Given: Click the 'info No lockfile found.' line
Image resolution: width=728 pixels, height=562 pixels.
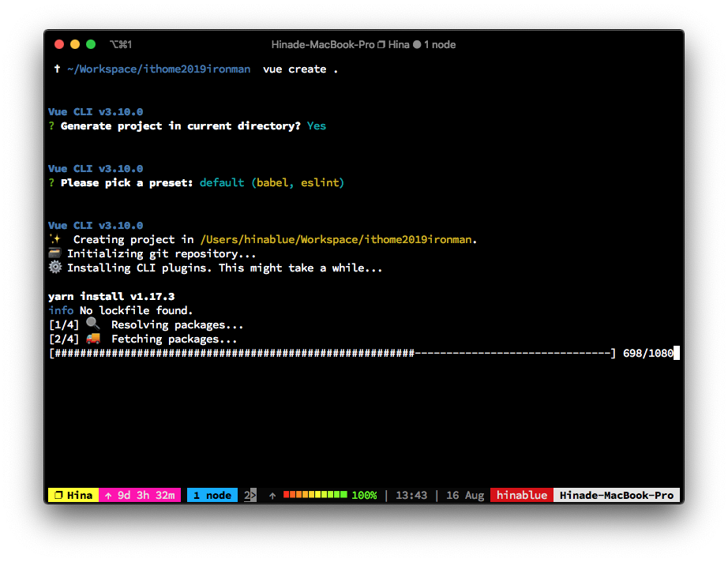Looking at the screenshot, I should [x=121, y=310].
